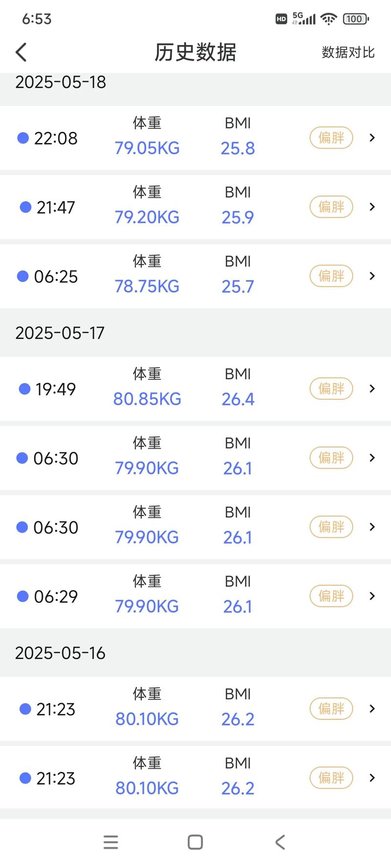Open Android recent apps menu button
This screenshot has width=391, height=868.
point(111,842)
